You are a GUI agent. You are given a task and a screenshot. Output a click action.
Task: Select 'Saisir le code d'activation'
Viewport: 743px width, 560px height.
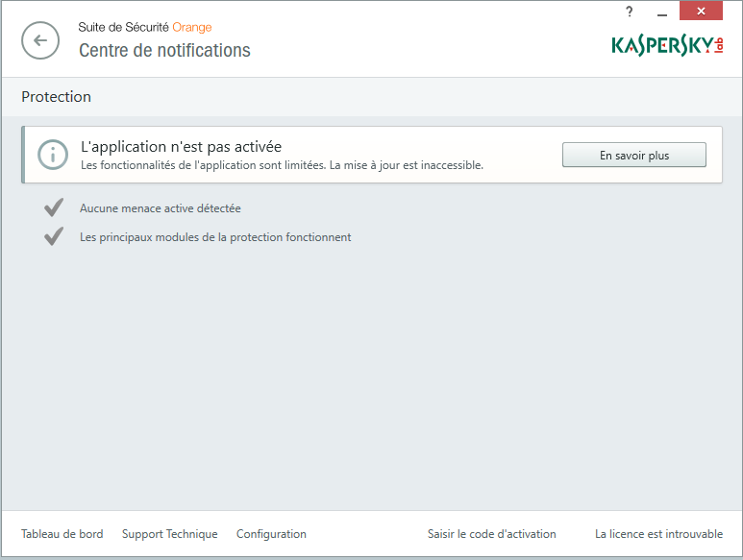[x=491, y=534]
